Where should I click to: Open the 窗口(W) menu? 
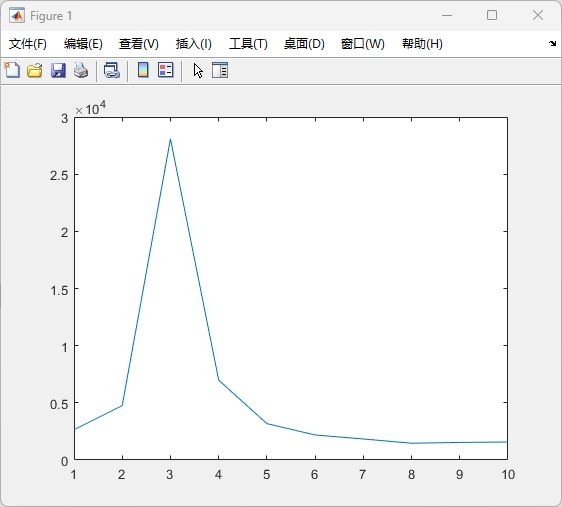[x=363, y=44]
